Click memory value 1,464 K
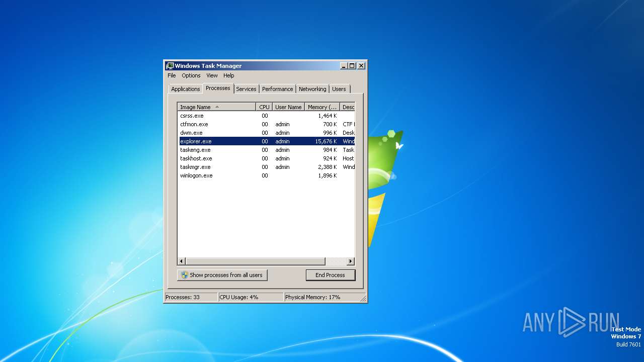The height and width of the screenshot is (362, 644). pos(328,116)
